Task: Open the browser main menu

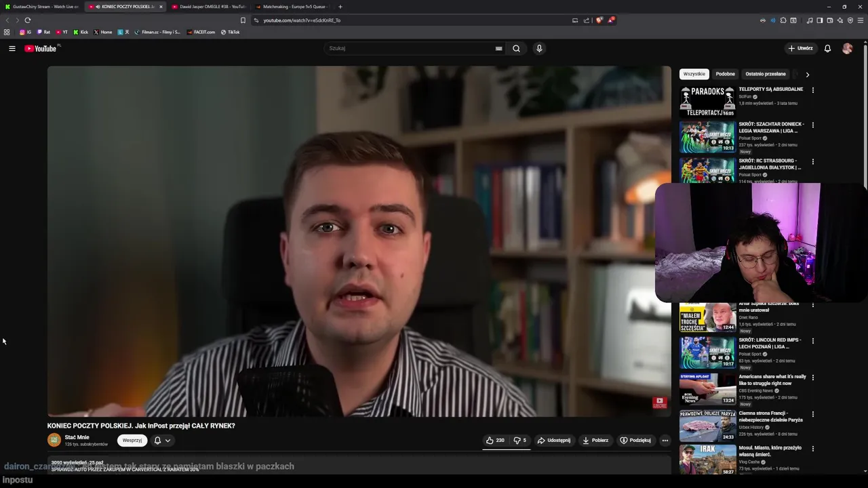Action: pyautogui.click(x=861, y=20)
